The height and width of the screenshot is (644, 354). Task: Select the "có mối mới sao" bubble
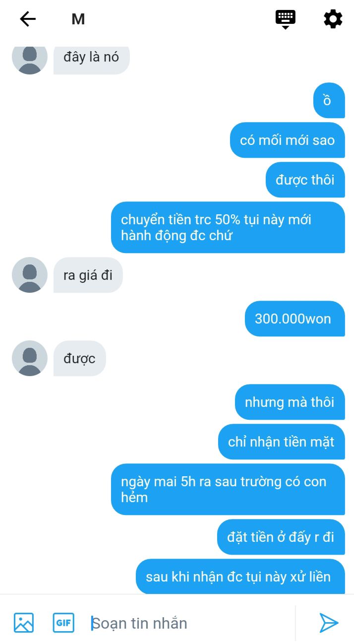click(x=287, y=140)
